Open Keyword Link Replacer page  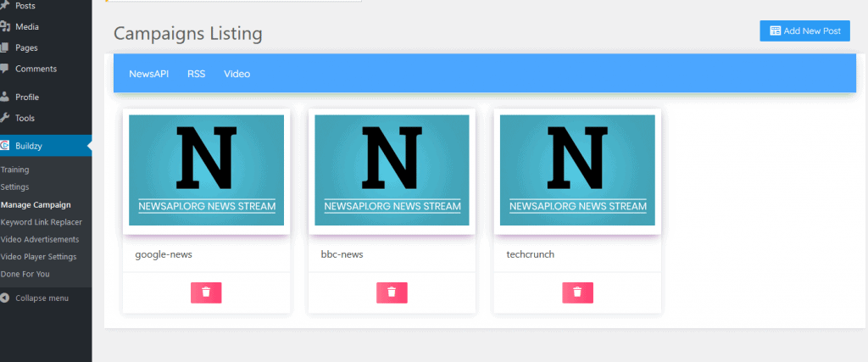coord(42,222)
